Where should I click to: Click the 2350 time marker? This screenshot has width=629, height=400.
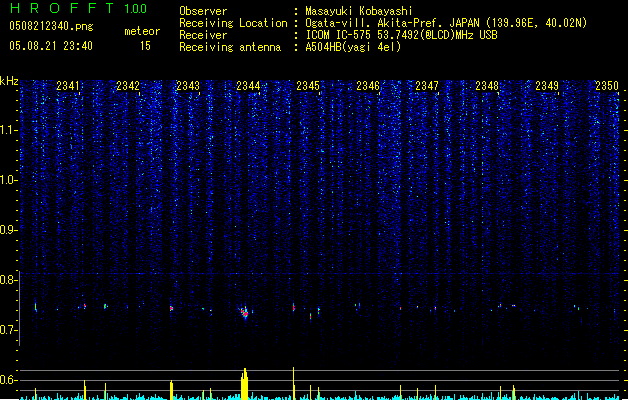[x=607, y=86]
